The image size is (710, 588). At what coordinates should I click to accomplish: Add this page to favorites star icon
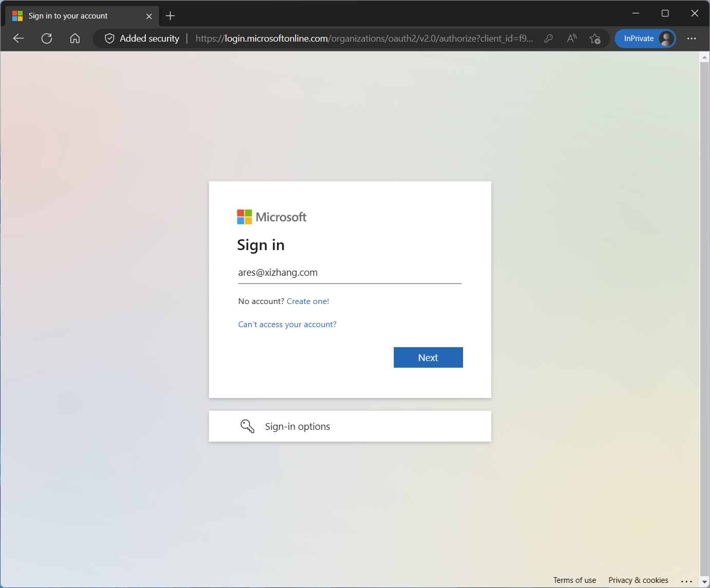pos(595,39)
